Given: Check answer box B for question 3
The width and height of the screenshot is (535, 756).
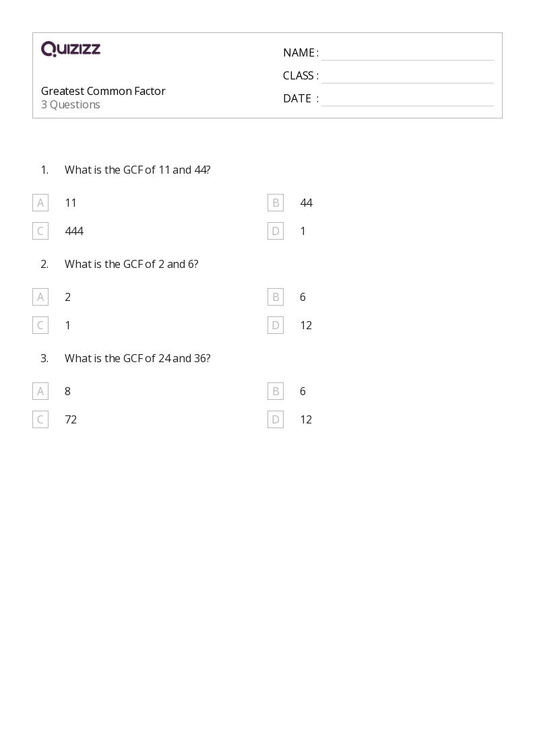Looking at the screenshot, I should click(276, 391).
